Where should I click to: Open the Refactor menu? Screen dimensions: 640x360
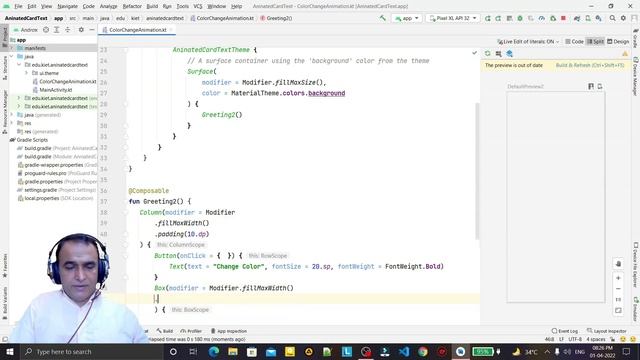[x=132, y=7]
